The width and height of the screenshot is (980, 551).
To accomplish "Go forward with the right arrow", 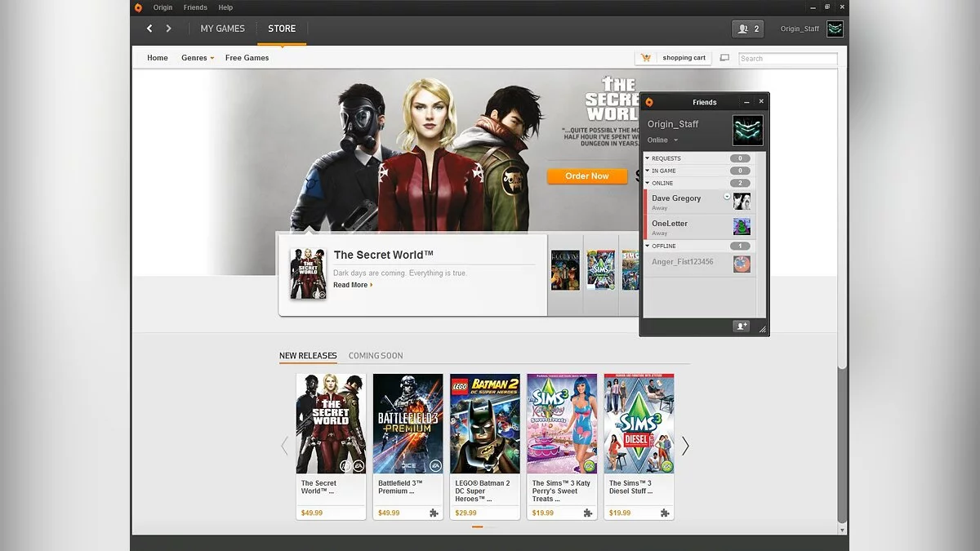I will pyautogui.click(x=168, y=29).
